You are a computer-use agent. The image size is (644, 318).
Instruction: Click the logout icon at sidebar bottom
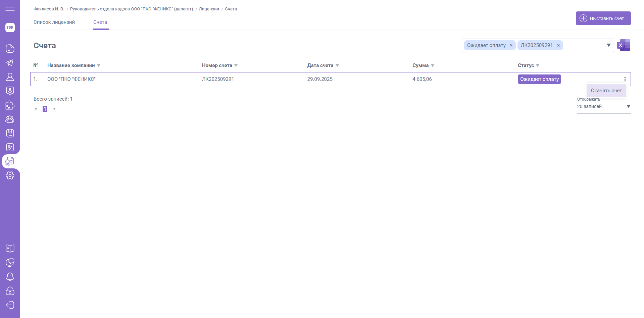click(10, 305)
